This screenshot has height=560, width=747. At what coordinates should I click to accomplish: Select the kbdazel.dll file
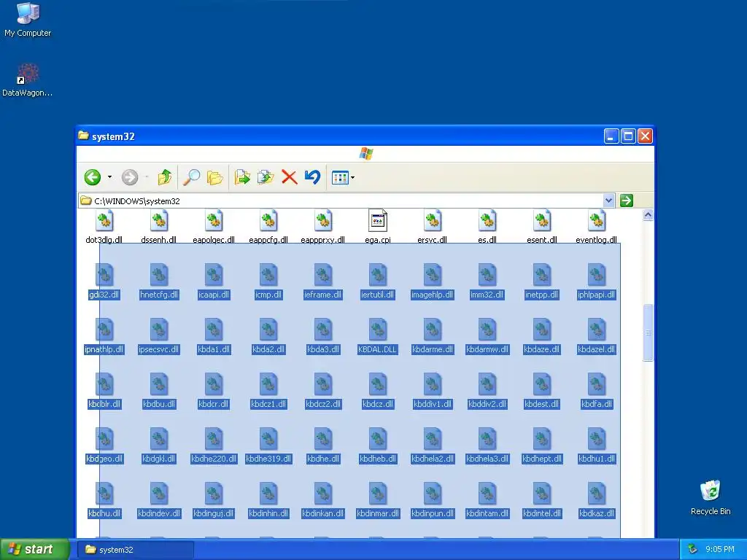[597, 337]
